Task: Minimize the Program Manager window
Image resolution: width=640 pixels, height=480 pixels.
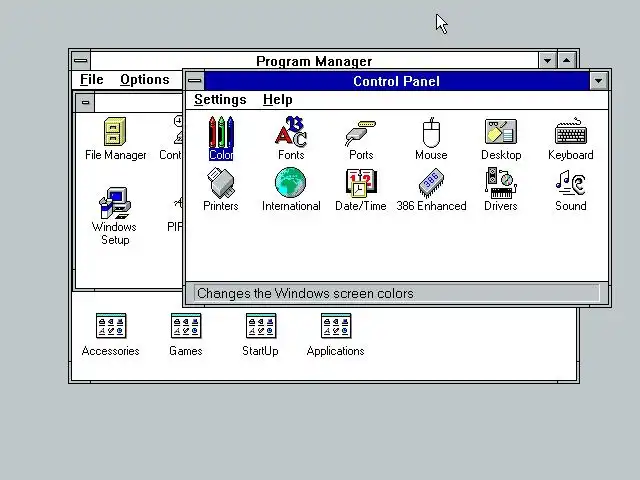Action: [547, 61]
